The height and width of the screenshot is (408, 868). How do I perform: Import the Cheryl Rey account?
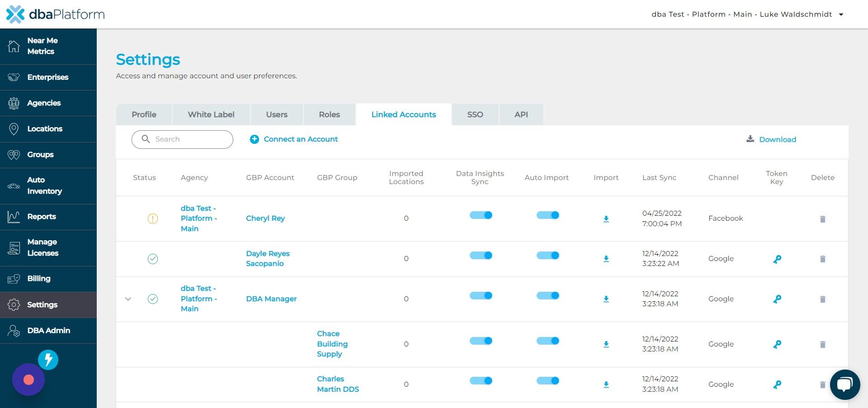[x=606, y=219]
